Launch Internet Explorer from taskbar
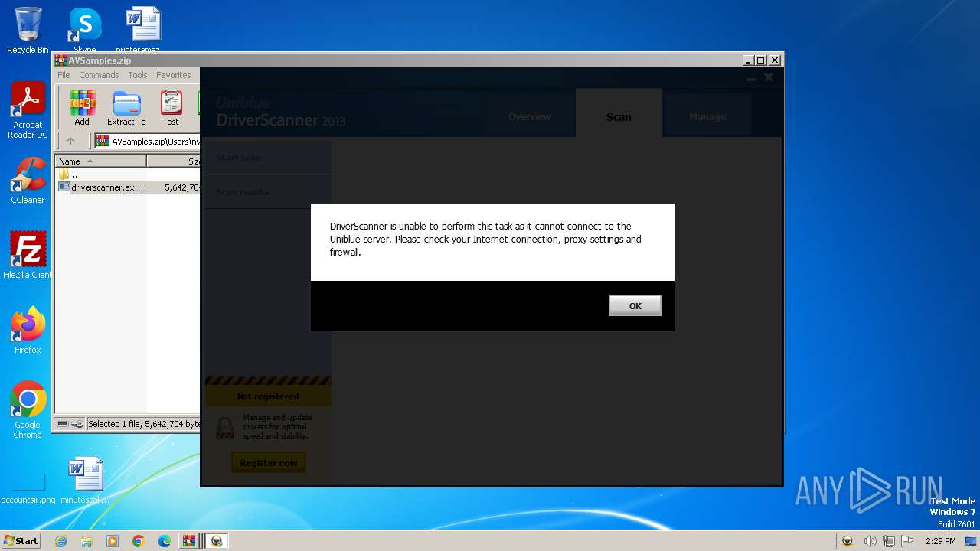 pos(60,541)
